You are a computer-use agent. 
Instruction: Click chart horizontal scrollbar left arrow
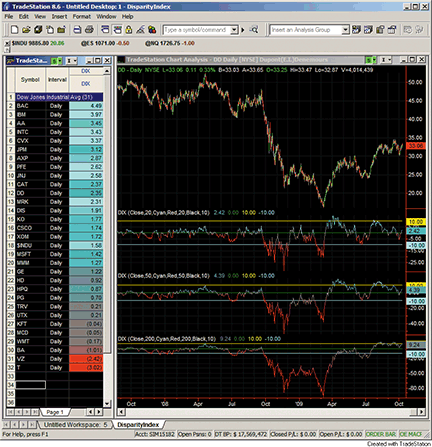(122, 412)
